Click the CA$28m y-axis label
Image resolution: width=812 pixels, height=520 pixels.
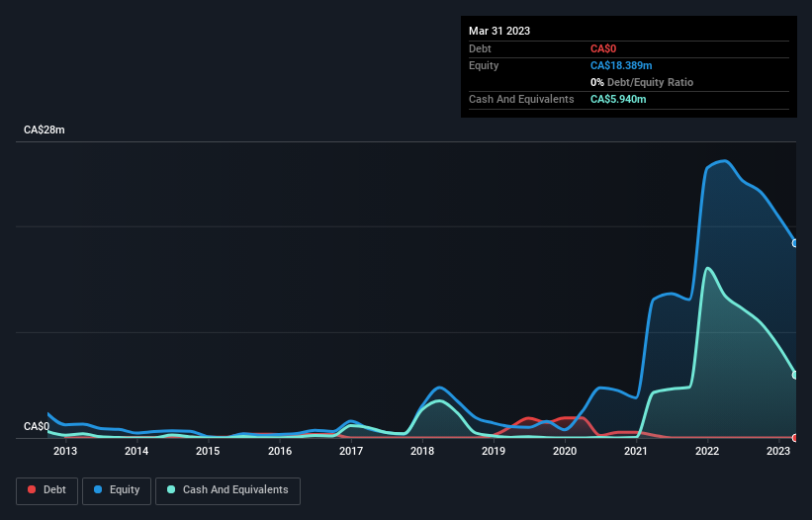click(x=45, y=130)
